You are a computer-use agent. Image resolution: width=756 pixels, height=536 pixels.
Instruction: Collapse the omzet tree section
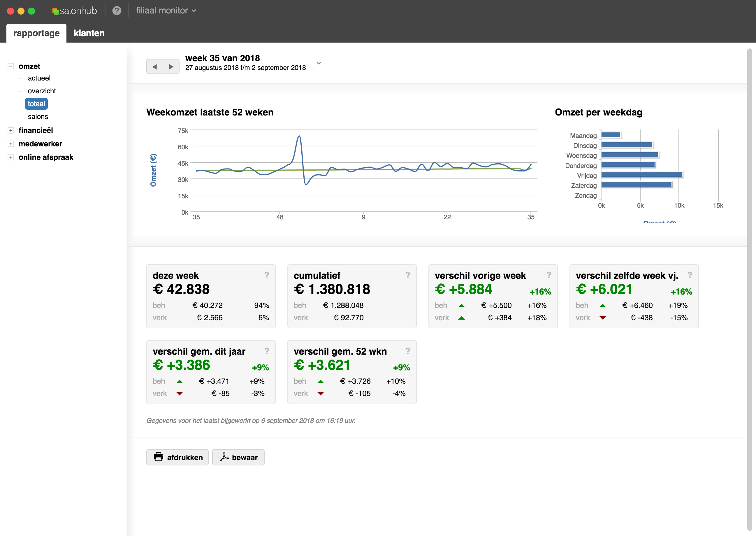(x=11, y=66)
